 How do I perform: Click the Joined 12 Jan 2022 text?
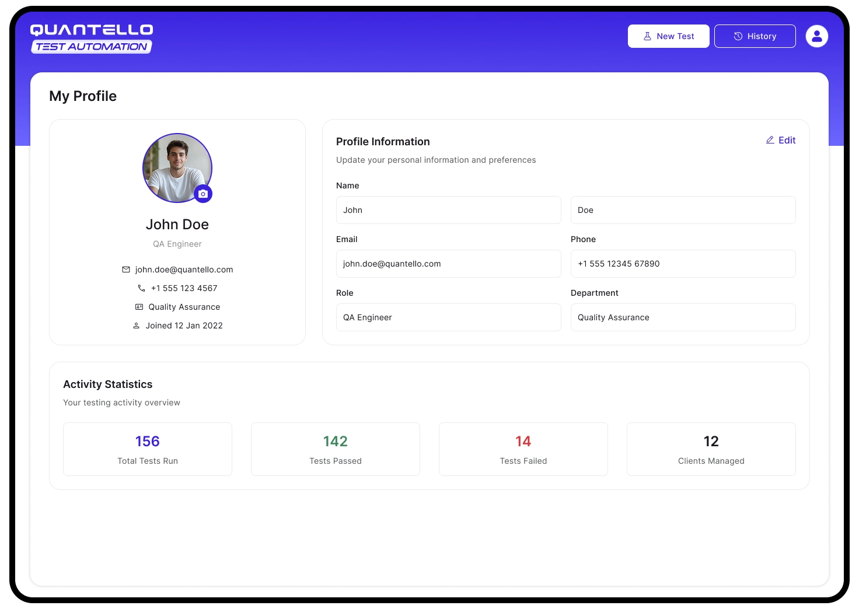point(184,325)
